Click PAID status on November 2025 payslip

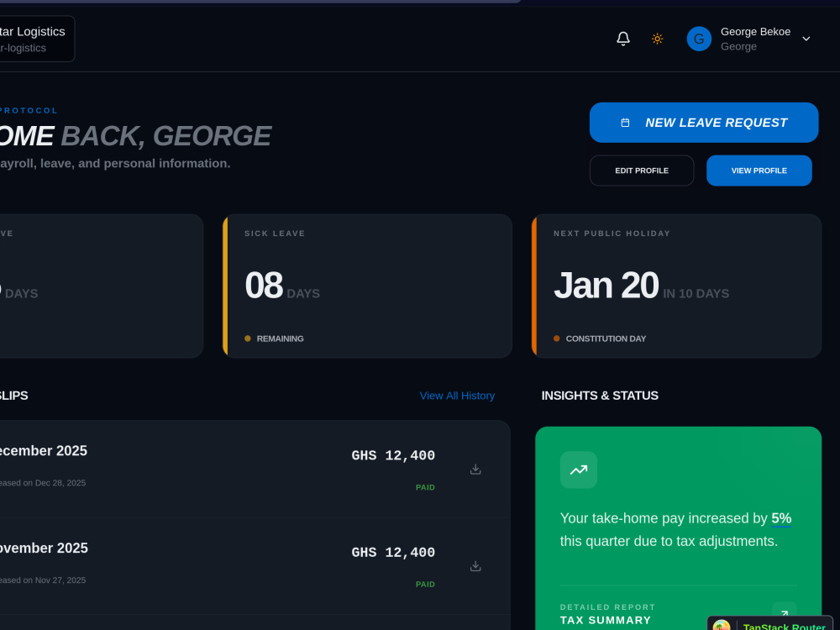pos(425,585)
